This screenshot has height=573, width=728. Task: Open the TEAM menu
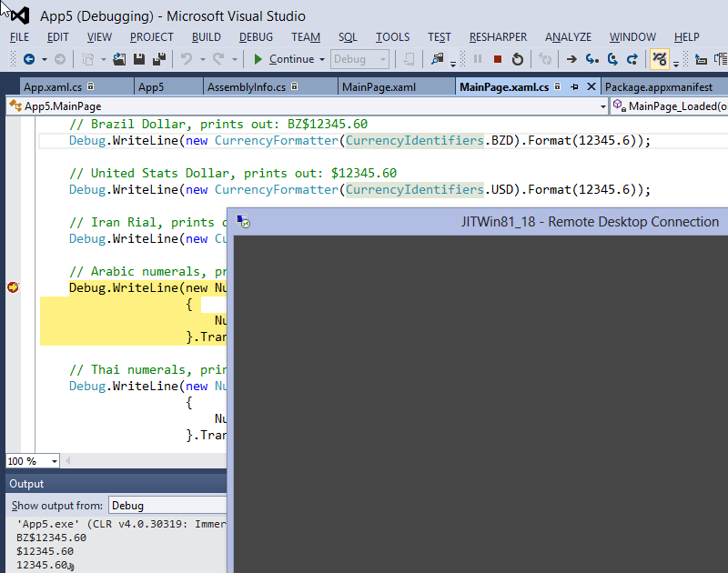pyautogui.click(x=306, y=37)
